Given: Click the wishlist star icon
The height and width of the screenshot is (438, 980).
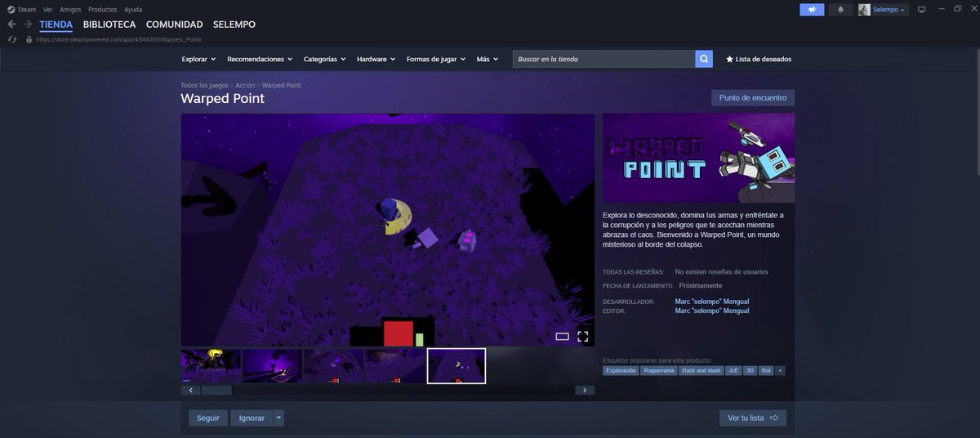Looking at the screenshot, I should 729,59.
